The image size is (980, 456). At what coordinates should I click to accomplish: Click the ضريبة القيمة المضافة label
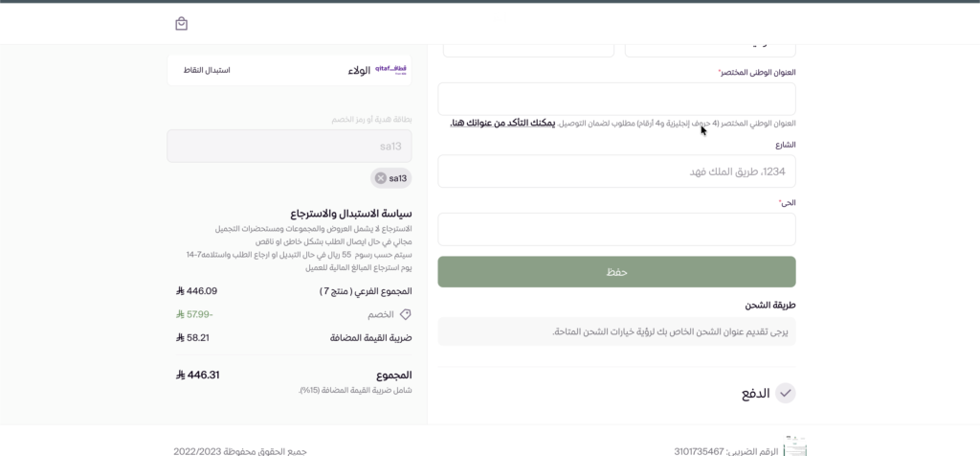[370, 338]
